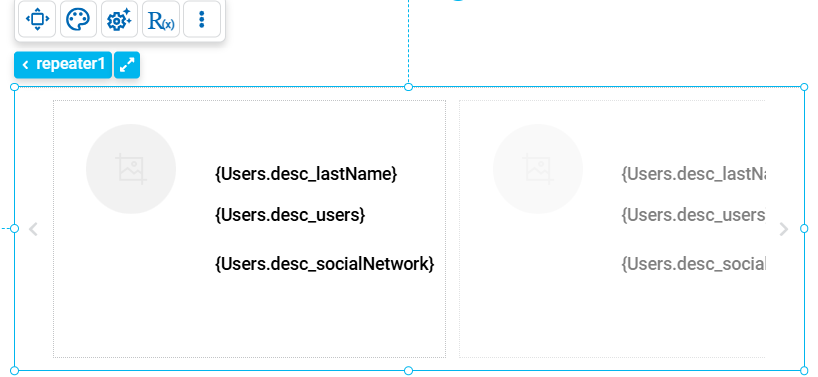Select {Users.desc_lastName} text in first card
This screenshot has height=377, width=818.
(306, 174)
